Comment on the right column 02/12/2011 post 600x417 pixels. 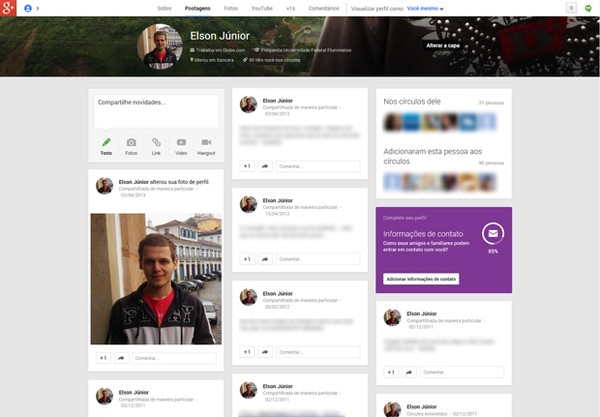tap(462, 372)
